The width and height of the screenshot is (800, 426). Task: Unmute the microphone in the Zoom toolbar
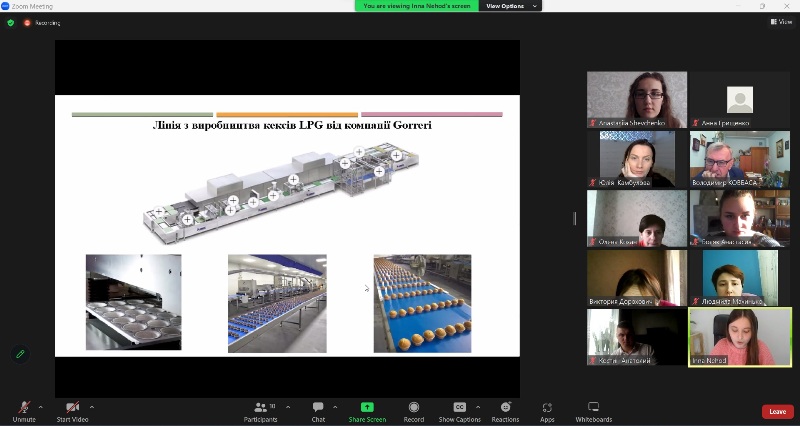point(24,412)
